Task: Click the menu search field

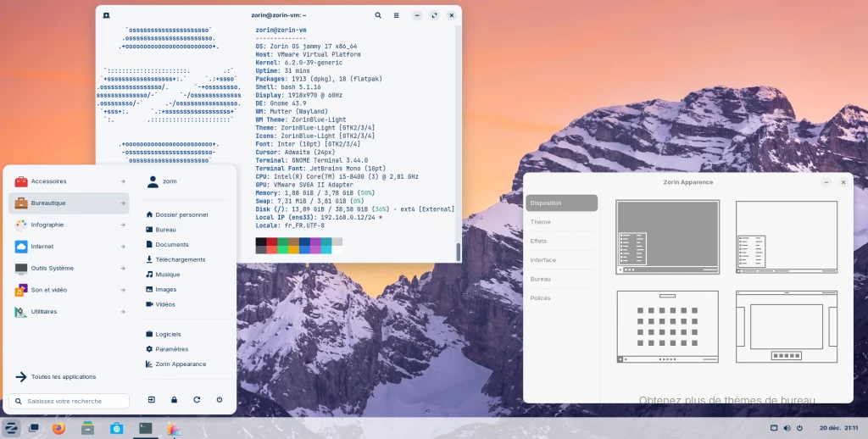Action: pos(70,401)
